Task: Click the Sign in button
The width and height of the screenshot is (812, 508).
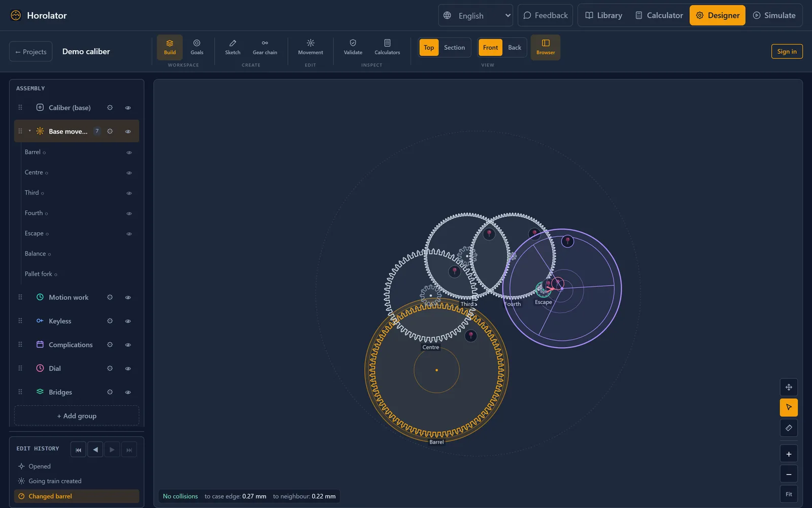Action: (x=787, y=51)
